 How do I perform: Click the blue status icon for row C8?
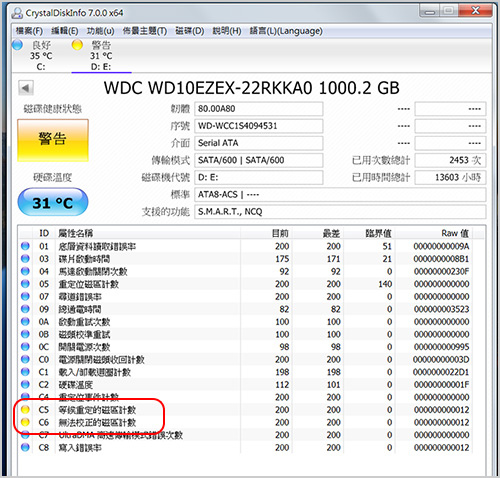click(25, 447)
